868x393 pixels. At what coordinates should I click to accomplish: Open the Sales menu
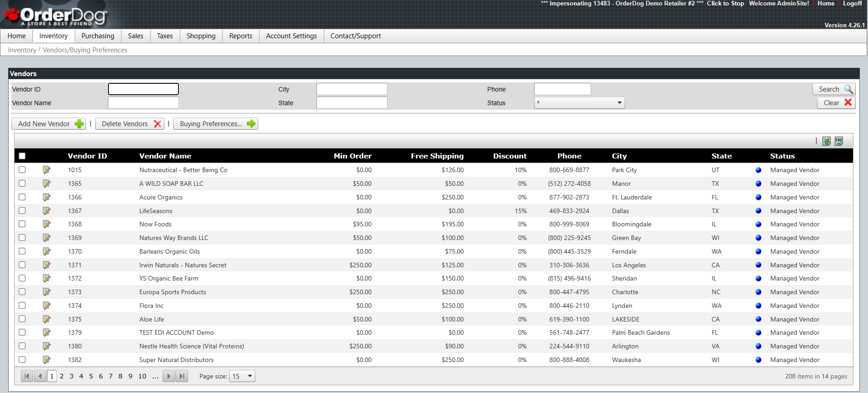point(136,36)
